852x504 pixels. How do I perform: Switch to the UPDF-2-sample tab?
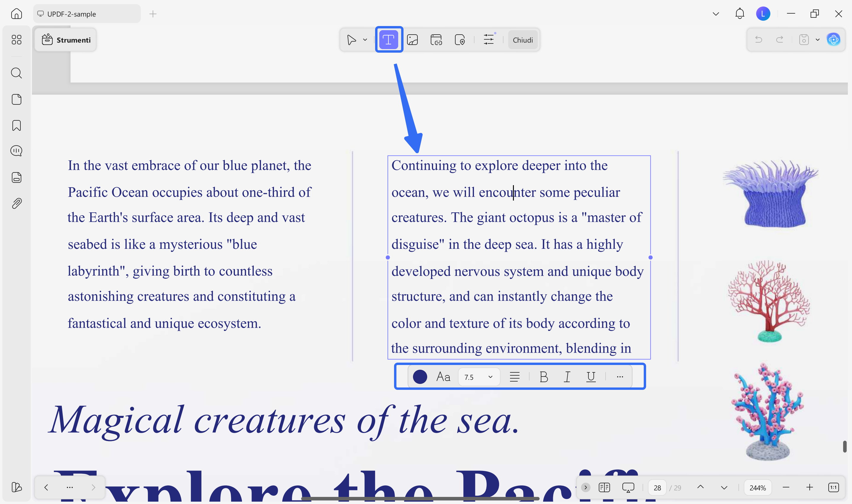coord(87,14)
